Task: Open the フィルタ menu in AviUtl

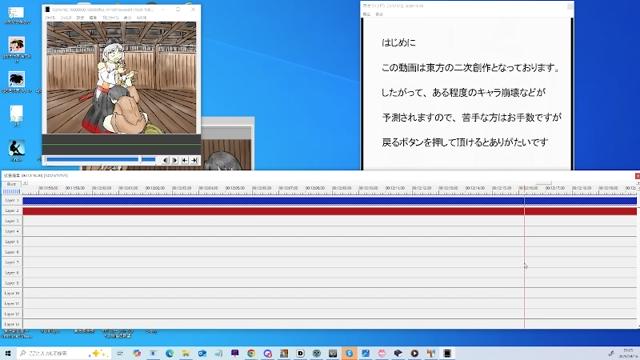Action: tap(66, 18)
